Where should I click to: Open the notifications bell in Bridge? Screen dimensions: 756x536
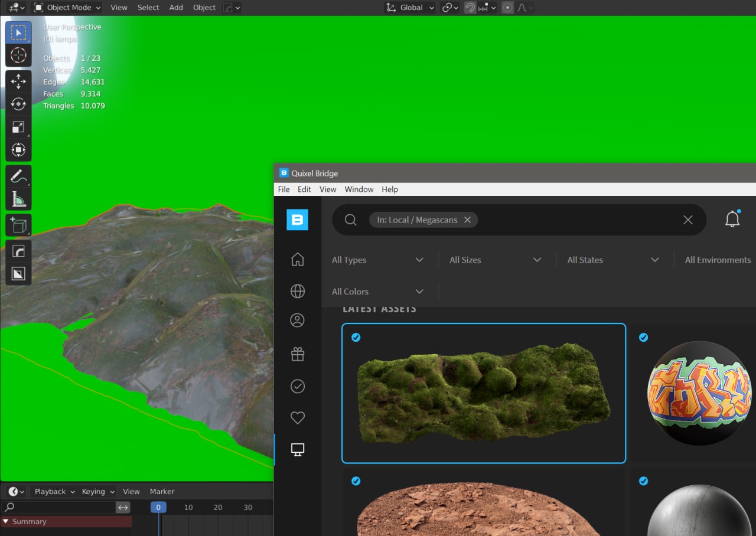732,219
